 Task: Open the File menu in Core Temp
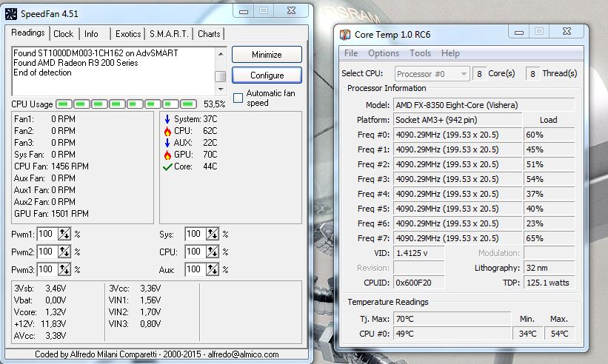[x=351, y=53]
